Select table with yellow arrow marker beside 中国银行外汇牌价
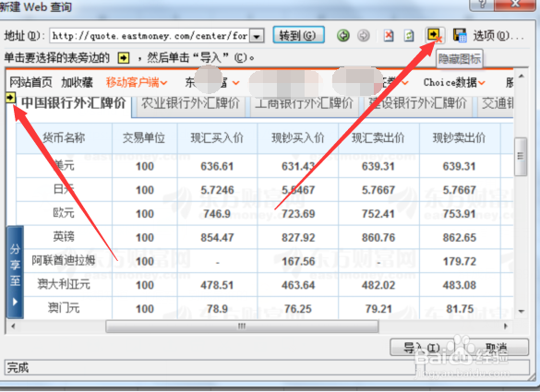Screen dimensions: 540x392 [10, 98]
